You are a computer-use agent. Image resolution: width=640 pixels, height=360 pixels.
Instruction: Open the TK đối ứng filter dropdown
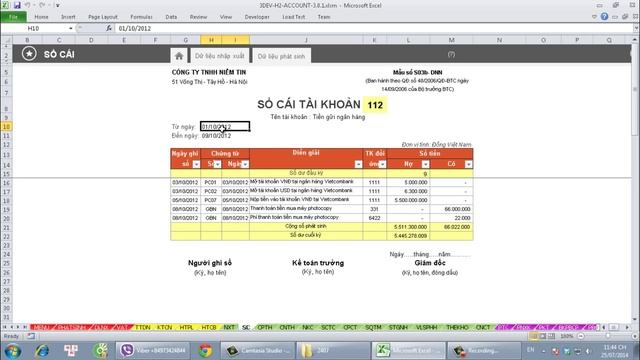coord(382,164)
